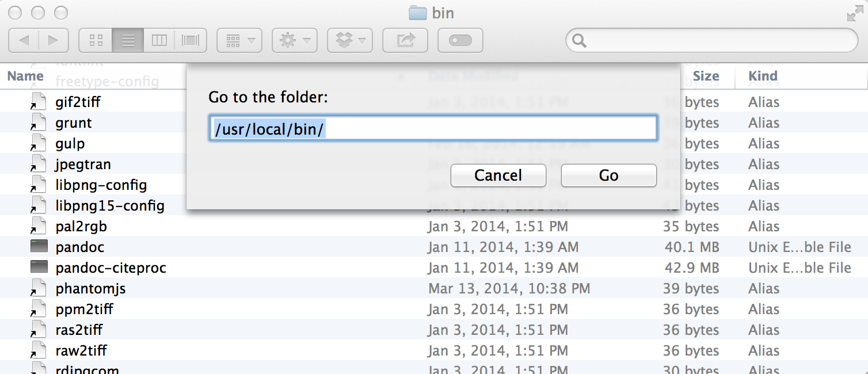Screen dimensions: 868x374
Task: Click the folder path text field
Action: 433,128
